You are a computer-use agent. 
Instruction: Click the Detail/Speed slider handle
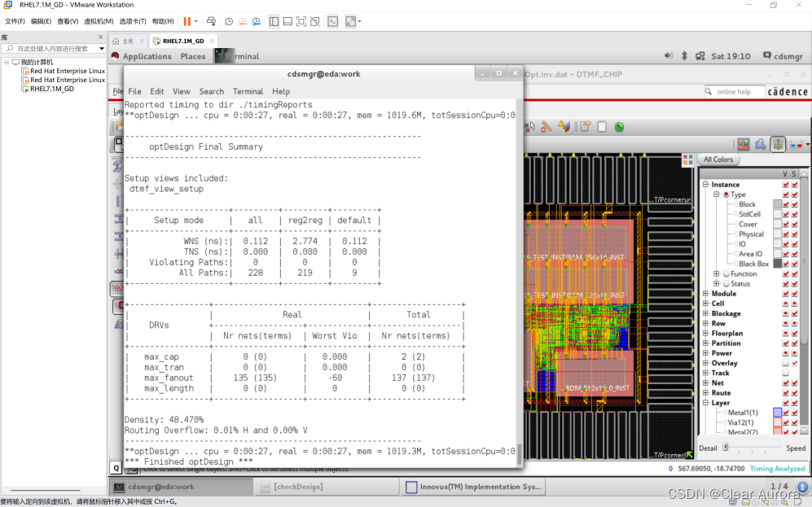tap(726, 447)
